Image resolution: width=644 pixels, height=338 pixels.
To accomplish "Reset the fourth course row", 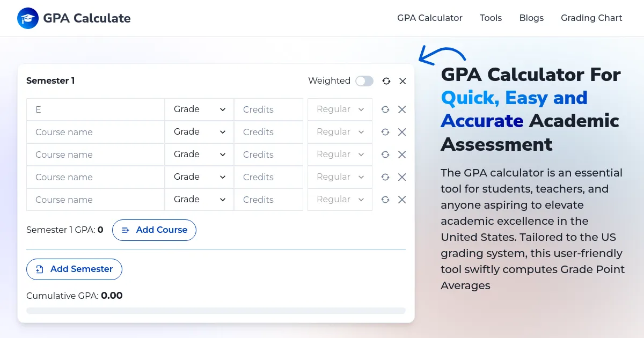I will 385,177.
